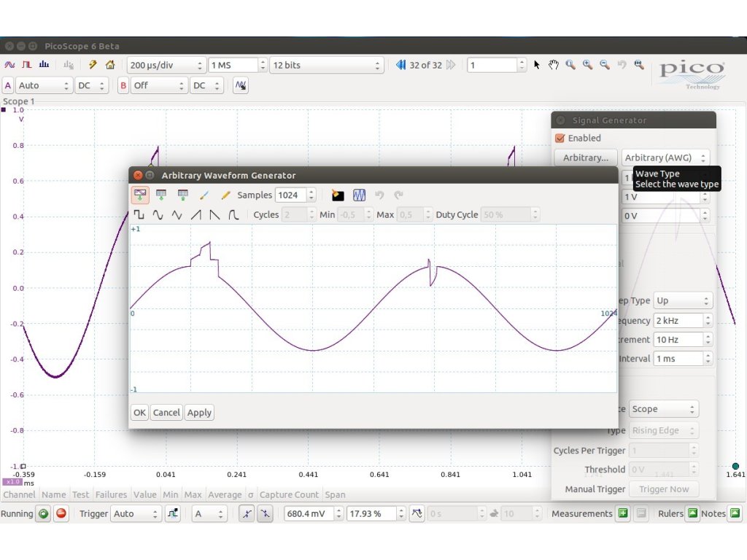Click the Arbitrary... button
The height and width of the screenshot is (560, 747).
coord(586,157)
